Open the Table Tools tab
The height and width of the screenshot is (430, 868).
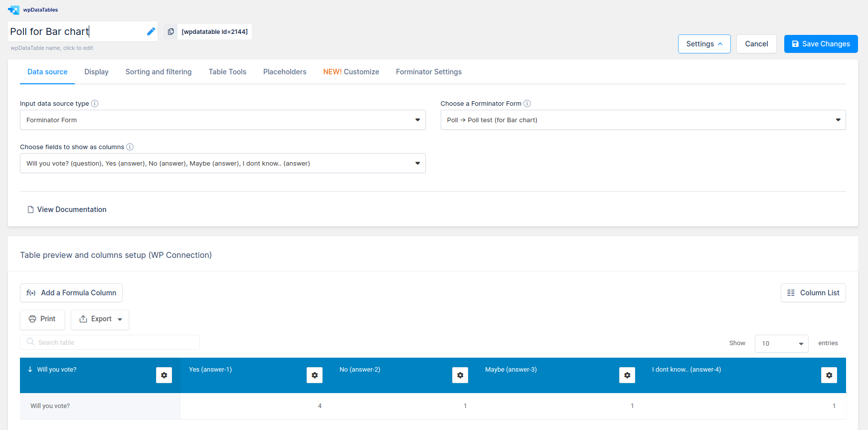click(x=227, y=72)
